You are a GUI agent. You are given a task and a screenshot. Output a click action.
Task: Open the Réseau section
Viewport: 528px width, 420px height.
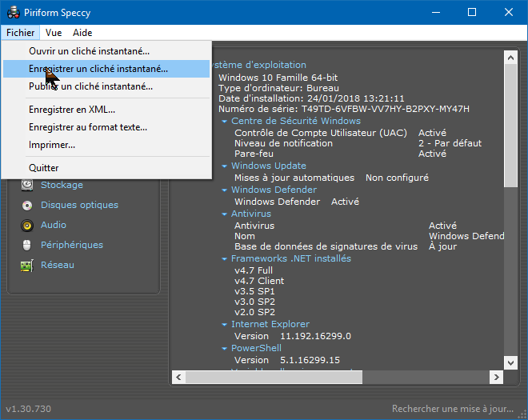click(x=58, y=265)
